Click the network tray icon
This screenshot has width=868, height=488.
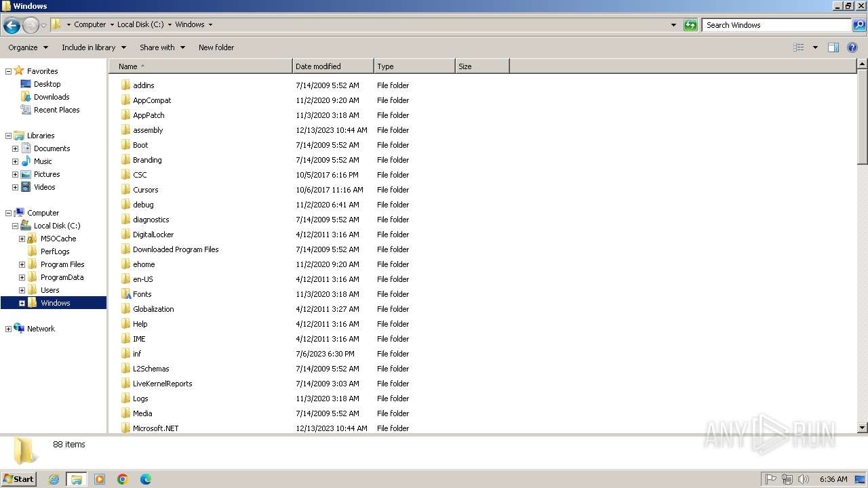tap(787, 479)
